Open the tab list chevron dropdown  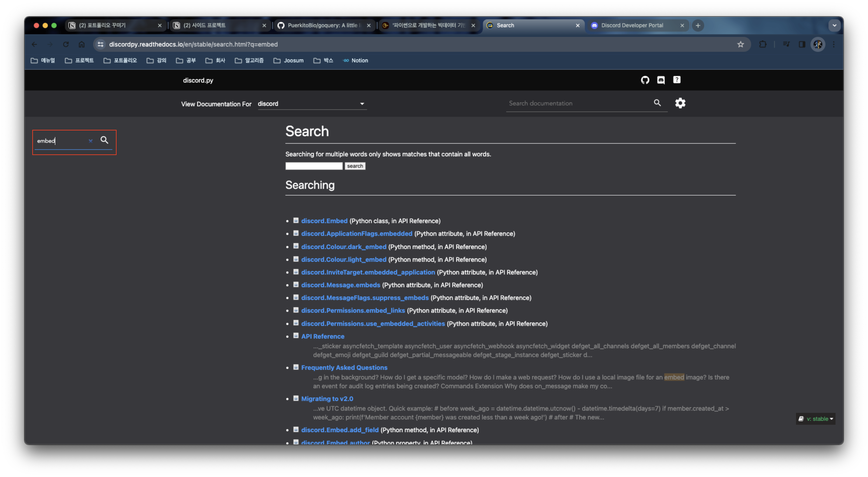(834, 25)
